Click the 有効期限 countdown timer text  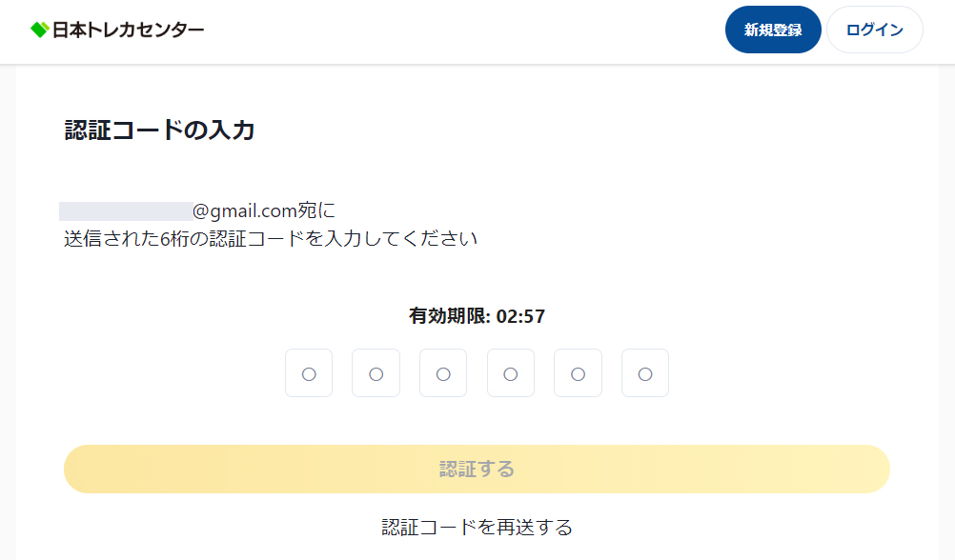point(477,316)
